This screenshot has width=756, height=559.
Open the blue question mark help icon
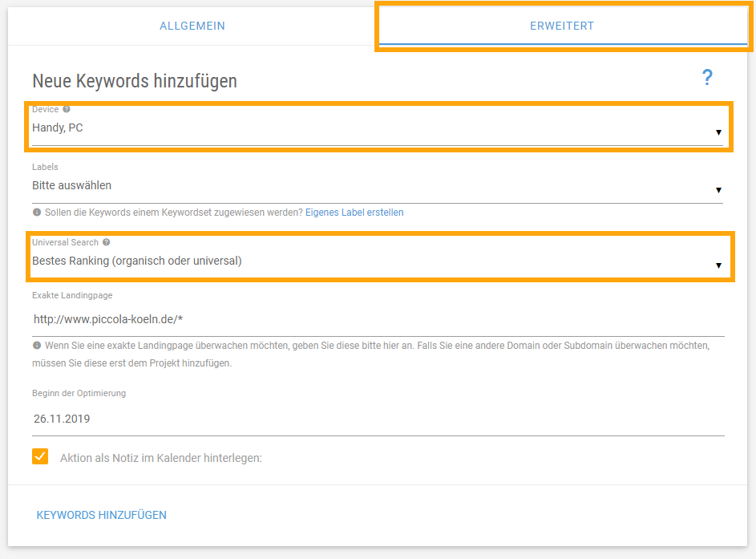coord(707,78)
